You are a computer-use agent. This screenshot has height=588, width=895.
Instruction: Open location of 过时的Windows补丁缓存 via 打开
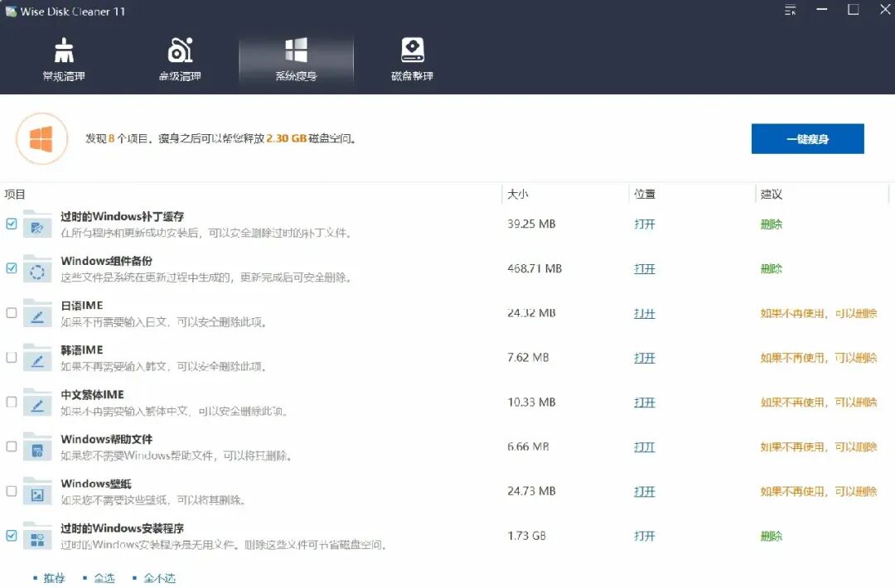coord(645,224)
